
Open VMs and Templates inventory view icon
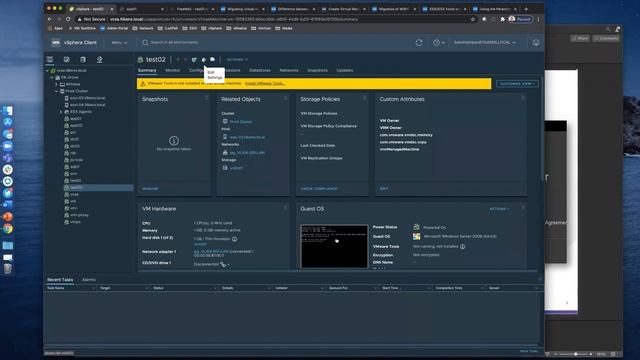[x=67, y=60]
